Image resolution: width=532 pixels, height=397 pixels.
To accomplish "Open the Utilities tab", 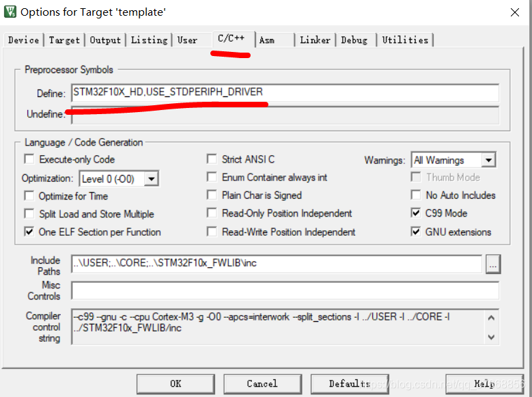I will click(x=405, y=40).
